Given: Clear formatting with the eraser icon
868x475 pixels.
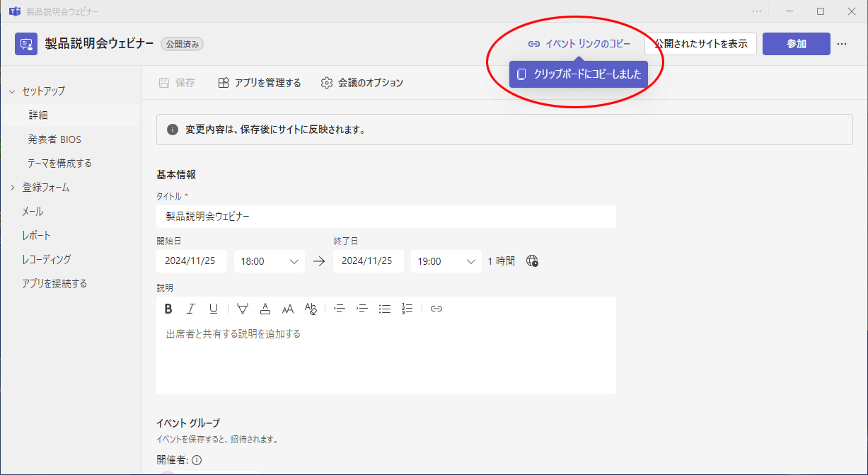Looking at the screenshot, I should [x=311, y=309].
